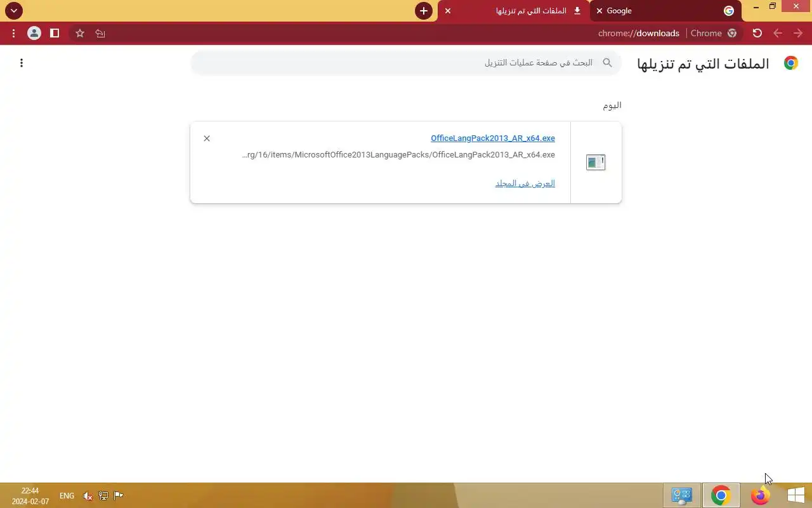Open Firefox from the taskbar
The height and width of the screenshot is (508, 812).
(x=760, y=495)
